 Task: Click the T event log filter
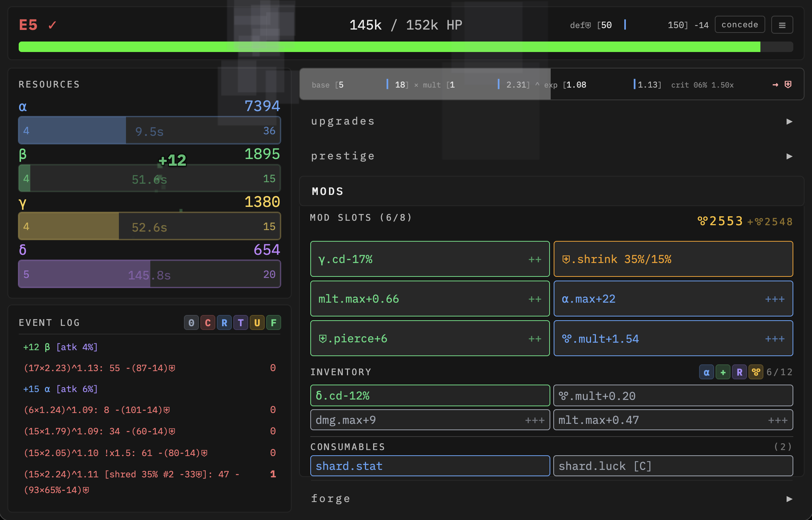pyautogui.click(x=241, y=323)
